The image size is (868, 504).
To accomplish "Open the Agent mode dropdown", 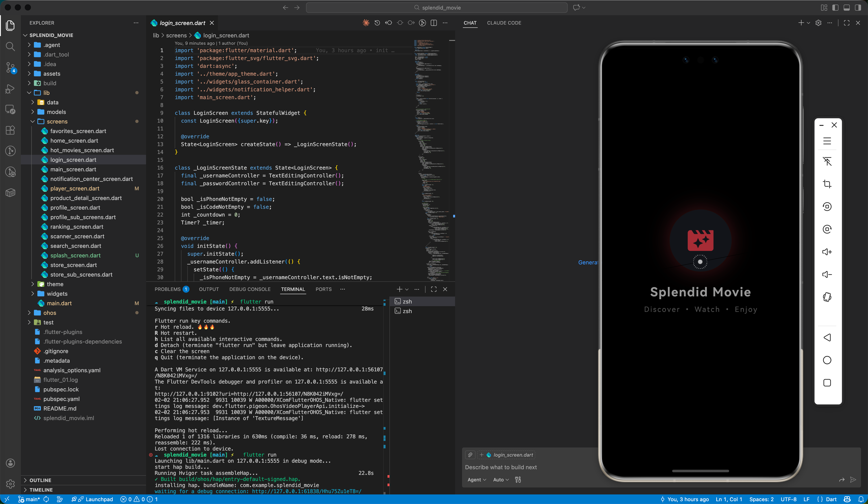I will pyautogui.click(x=477, y=480).
